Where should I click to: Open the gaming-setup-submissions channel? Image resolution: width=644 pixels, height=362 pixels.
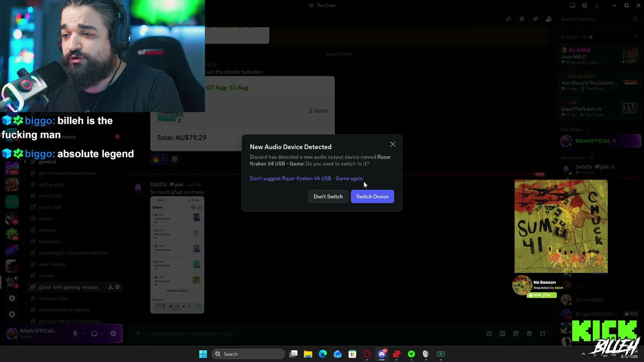tap(70, 321)
